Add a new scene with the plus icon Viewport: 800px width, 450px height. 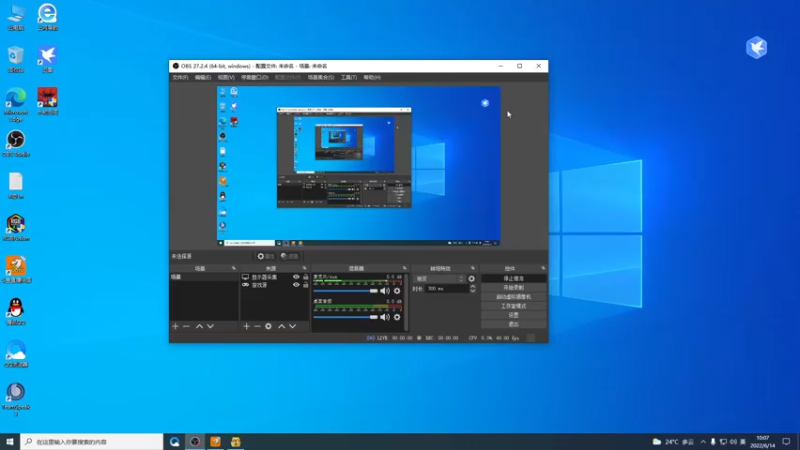point(176,326)
